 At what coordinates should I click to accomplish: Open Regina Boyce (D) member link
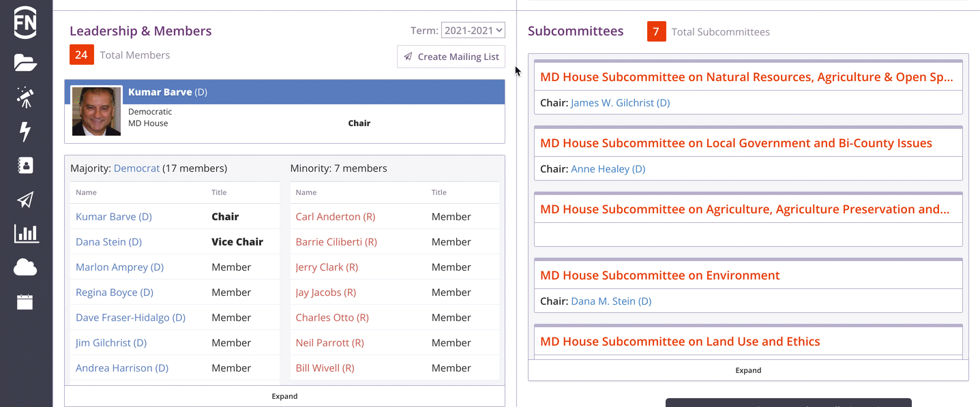(115, 292)
